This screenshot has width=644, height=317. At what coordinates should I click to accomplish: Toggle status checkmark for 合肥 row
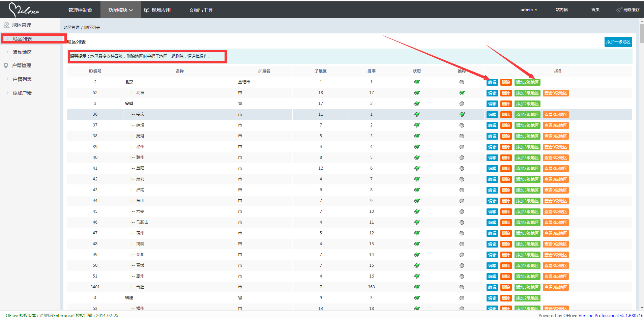click(417, 287)
